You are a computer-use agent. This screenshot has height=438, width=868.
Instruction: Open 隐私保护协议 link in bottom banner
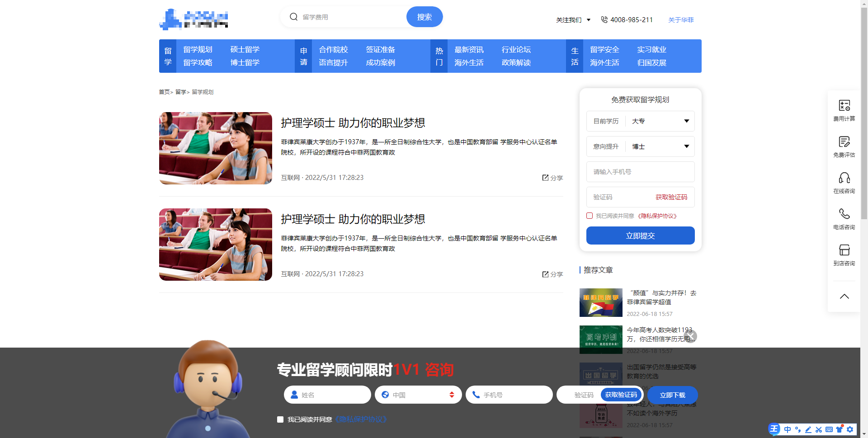click(x=360, y=419)
